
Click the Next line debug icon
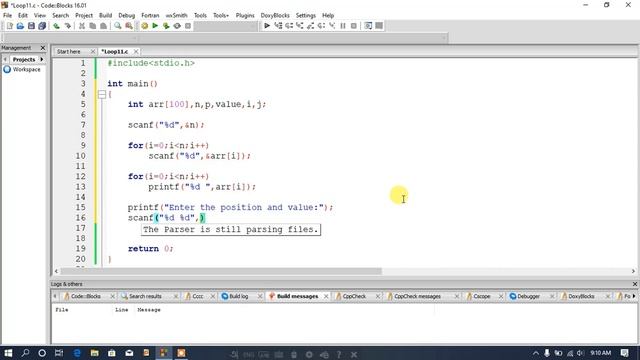tap(289, 26)
